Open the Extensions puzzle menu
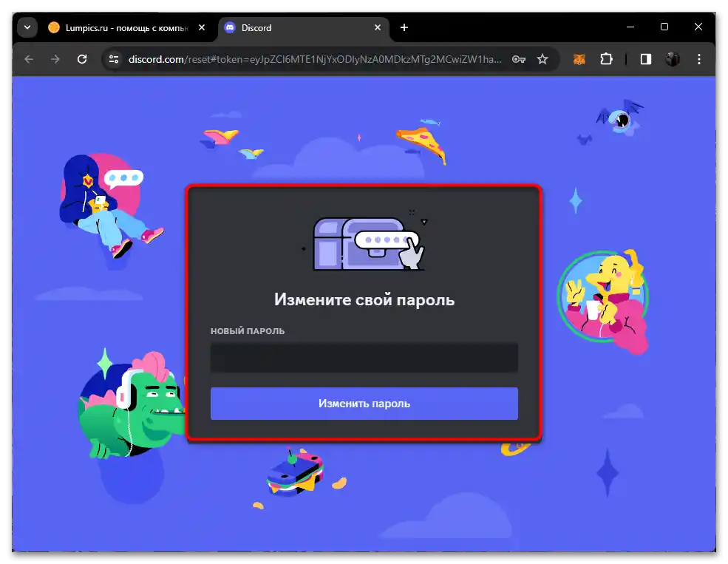728x564 pixels. 606,59
